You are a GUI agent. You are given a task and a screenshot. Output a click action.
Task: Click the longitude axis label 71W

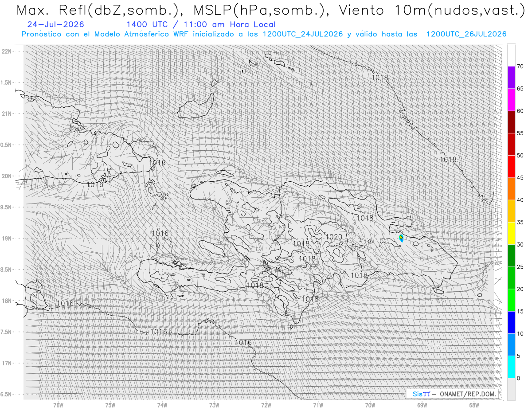coord(318,405)
